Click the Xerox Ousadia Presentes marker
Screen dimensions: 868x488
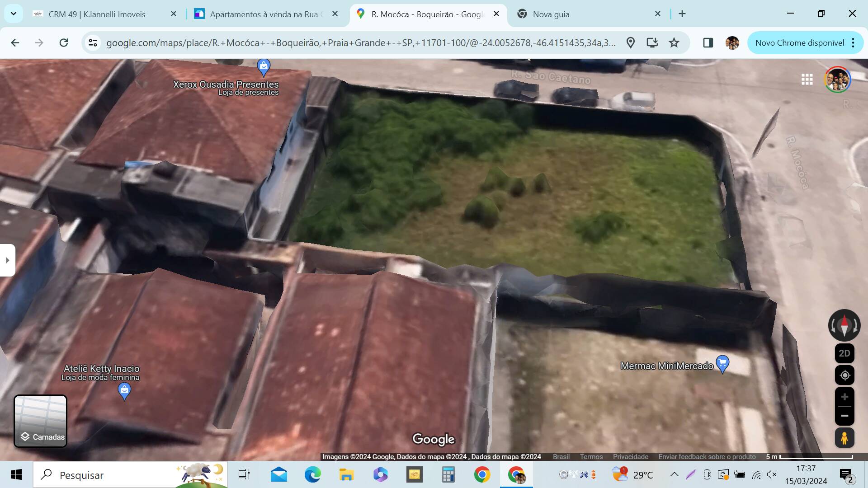264,66
